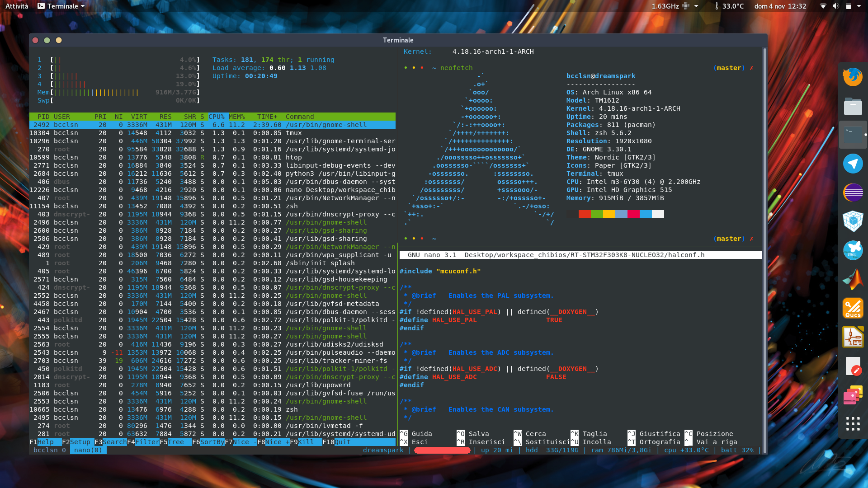The width and height of the screenshot is (868, 488).
Task: Click the volume speaker status icon
Action: [x=835, y=6]
